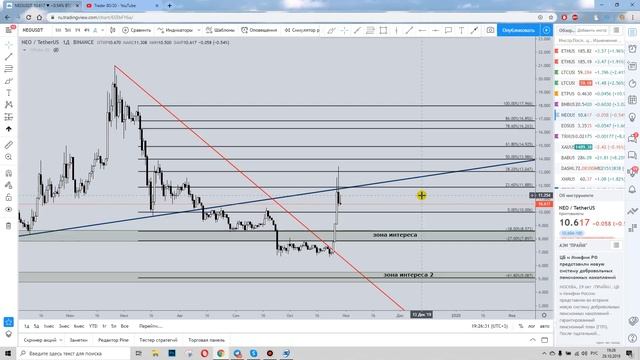Select the text tool in left toolbar
This screenshot has height=360, width=640.
point(9,93)
